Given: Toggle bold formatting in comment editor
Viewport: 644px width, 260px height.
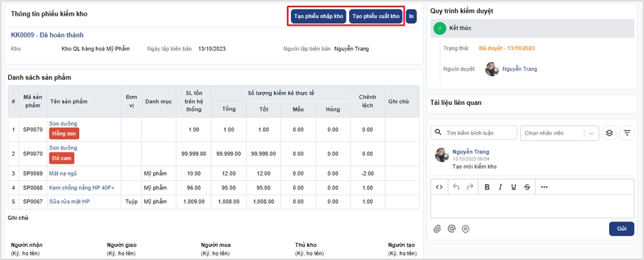Looking at the screenshot, I should pyautogui.click(x=487, y=187).
